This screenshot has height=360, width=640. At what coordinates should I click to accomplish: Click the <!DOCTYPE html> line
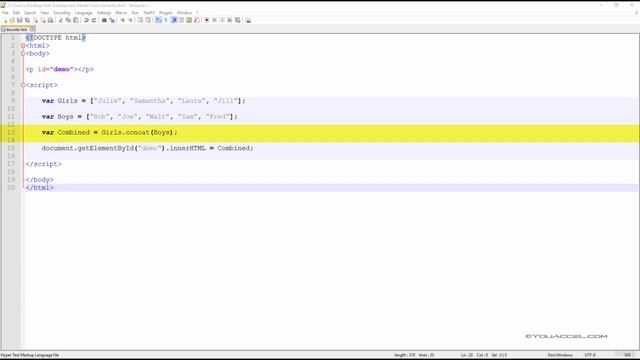tap(56, 38)
